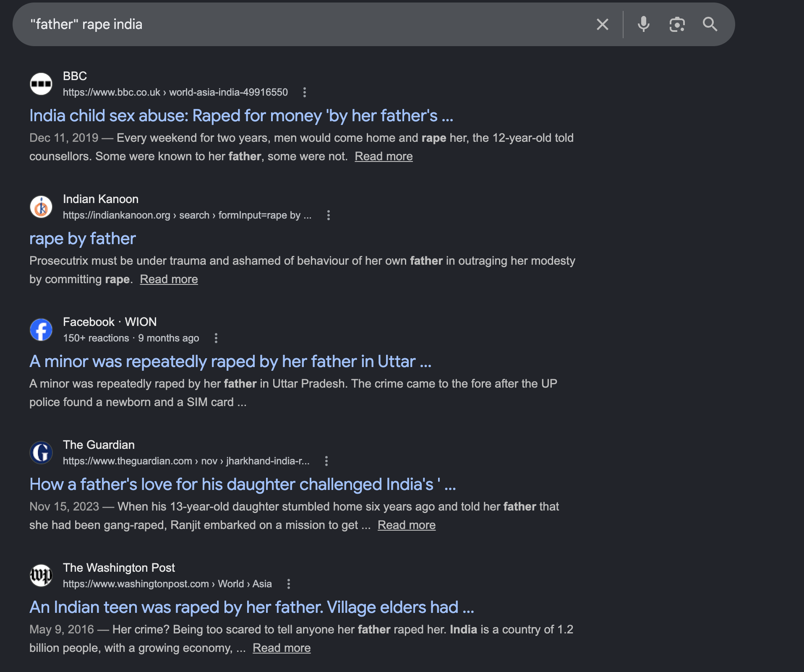Open the three-dot menu for The Guardian result
Screen dimensions: 804x672
326,461
